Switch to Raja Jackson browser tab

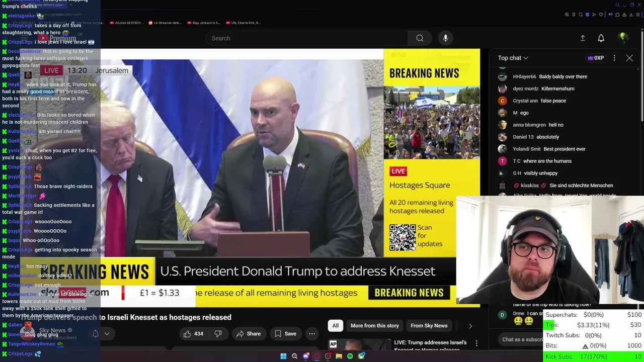tap(203, 23)
